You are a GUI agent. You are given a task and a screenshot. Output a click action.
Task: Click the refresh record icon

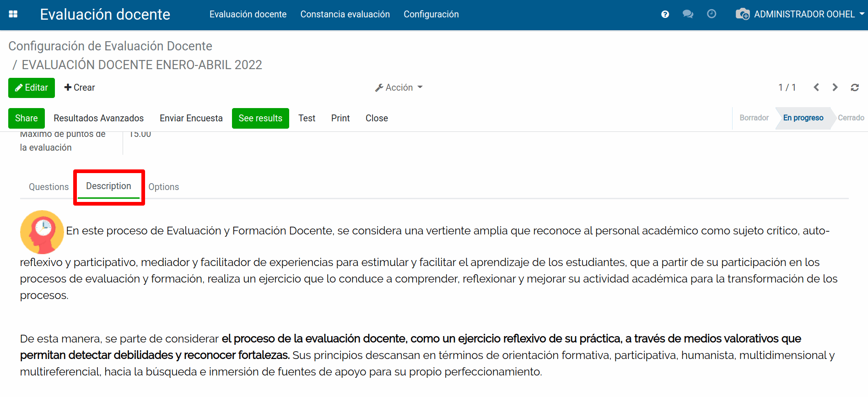[854, 87]
